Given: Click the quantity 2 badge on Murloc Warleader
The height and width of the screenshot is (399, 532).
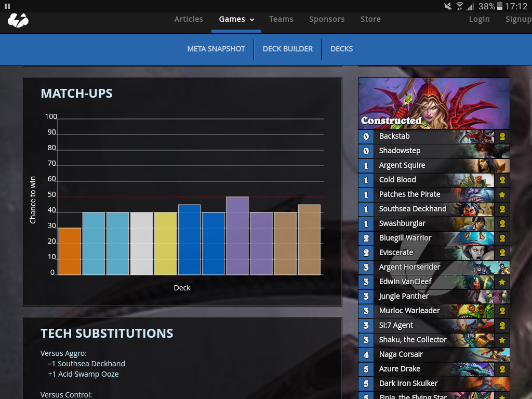Looking at the screenshot, I should [502, 311].
